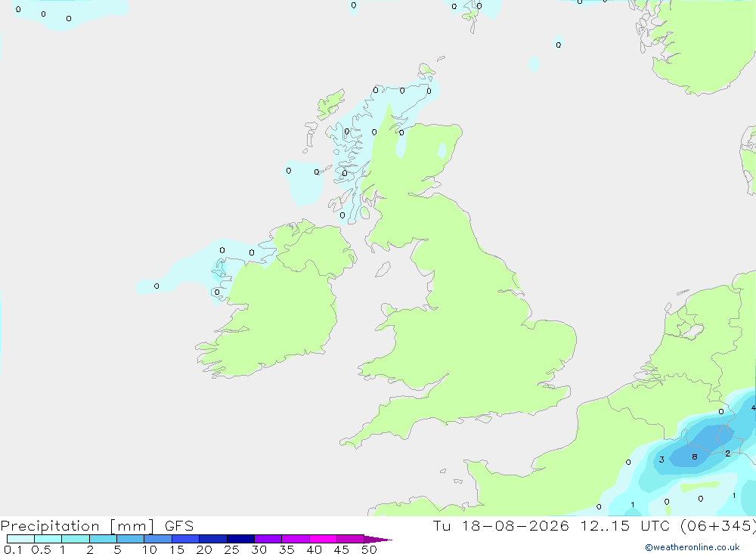Click the 'GFS' model label

pos(179,526)
